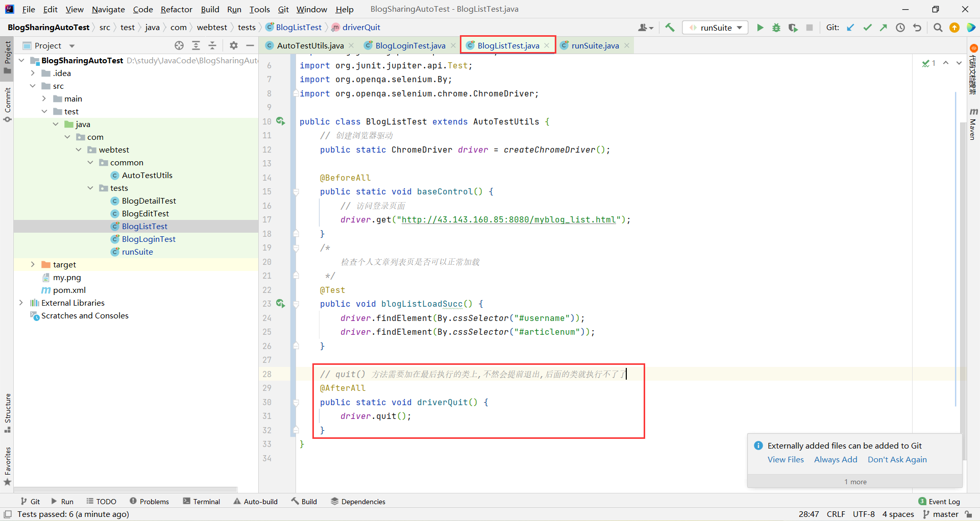Select opened file with the target icon
Screen dimensions: 980x521
click(179, 45)
